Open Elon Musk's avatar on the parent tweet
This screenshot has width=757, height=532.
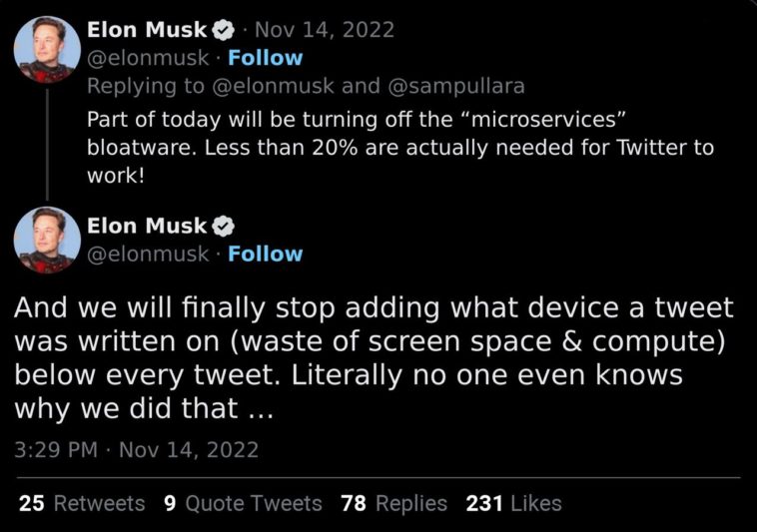click(46, 49)
